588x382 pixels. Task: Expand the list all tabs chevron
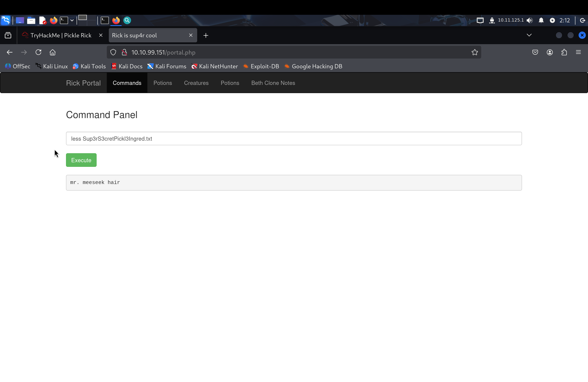pyautogui.click(x=529, y=35)
